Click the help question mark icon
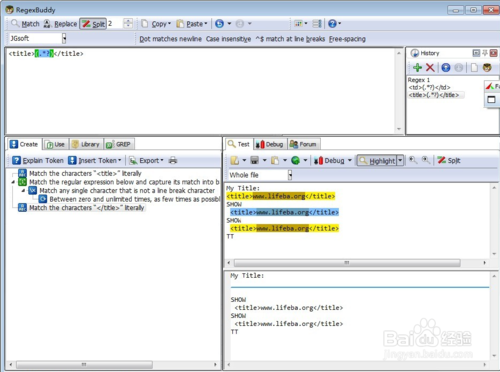Image resolution: width=500 pixels, height=372 pixels. coord(332,24)
